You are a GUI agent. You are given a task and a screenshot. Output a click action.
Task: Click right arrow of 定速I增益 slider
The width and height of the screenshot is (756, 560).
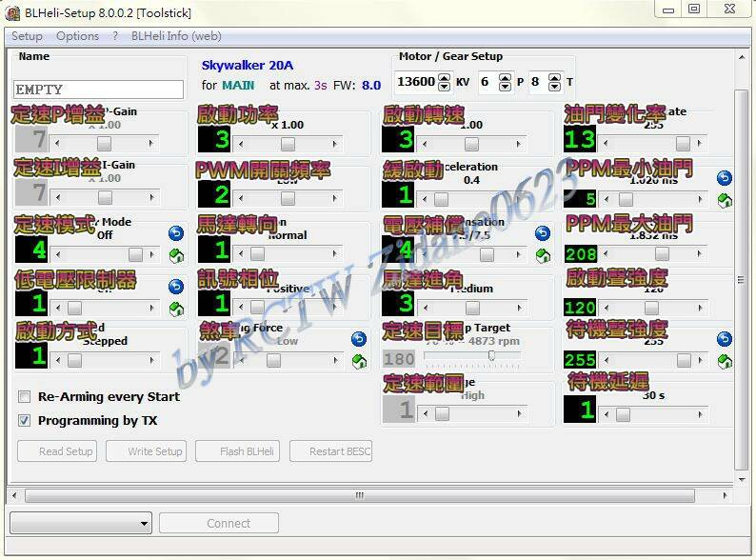click(x=151, y=197)
